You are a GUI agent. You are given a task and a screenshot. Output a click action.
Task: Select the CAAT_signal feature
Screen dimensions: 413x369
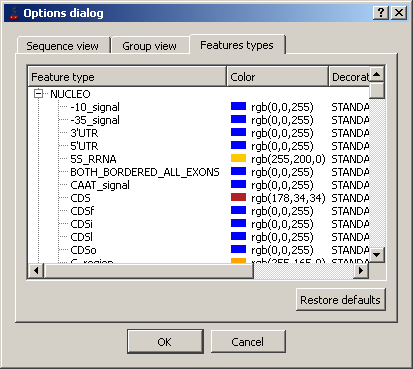click(100, 185)
